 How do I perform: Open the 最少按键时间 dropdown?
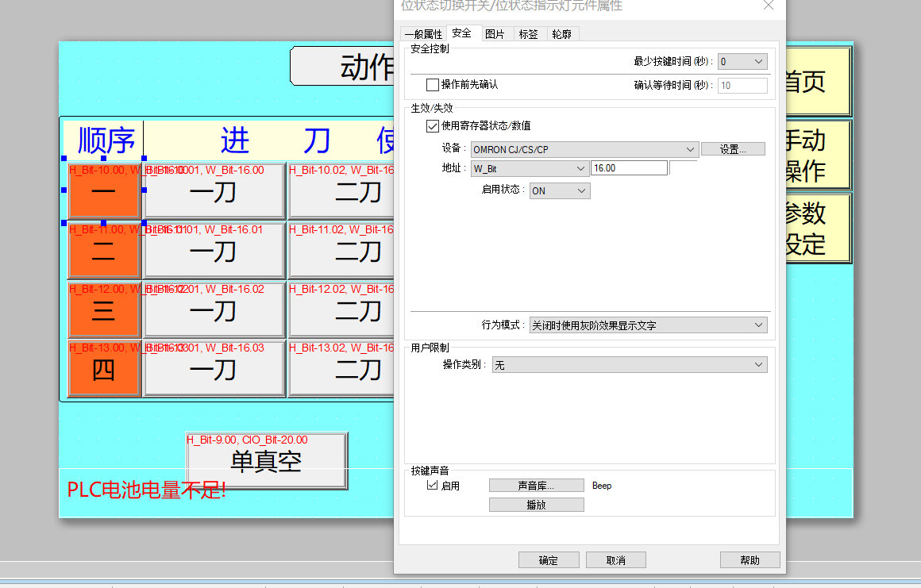tap(742, 62)
